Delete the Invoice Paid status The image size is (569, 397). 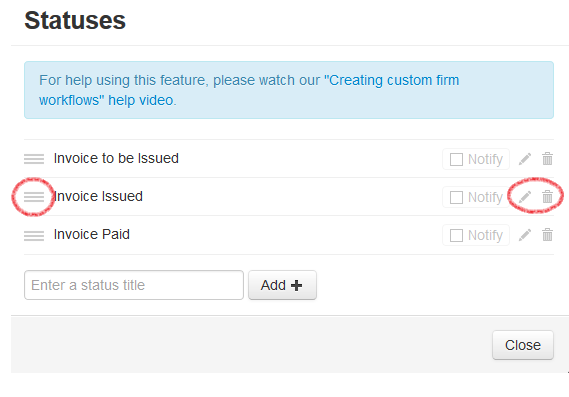click(547, 235)
